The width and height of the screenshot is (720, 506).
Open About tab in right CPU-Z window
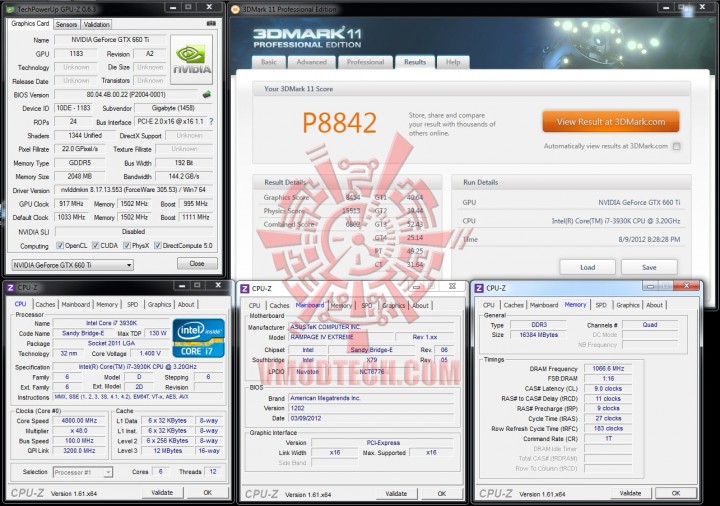[654, 305]
